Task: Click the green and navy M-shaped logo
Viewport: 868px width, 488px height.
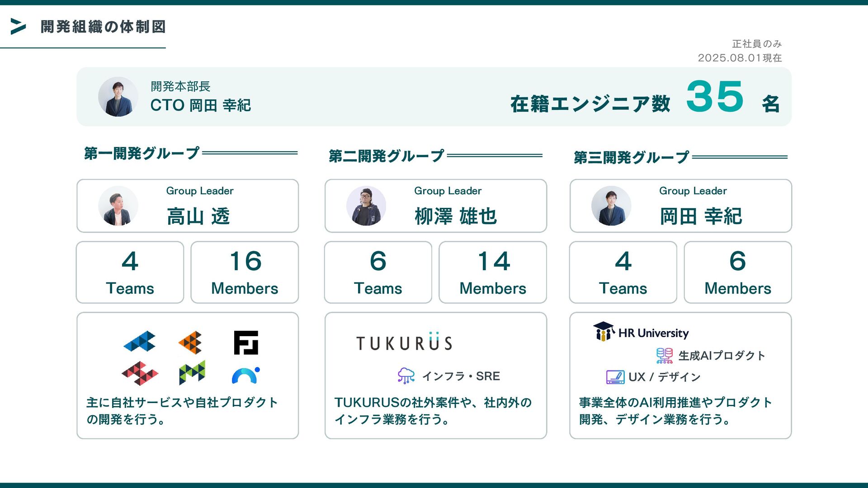Action: (x=192, y=373)
